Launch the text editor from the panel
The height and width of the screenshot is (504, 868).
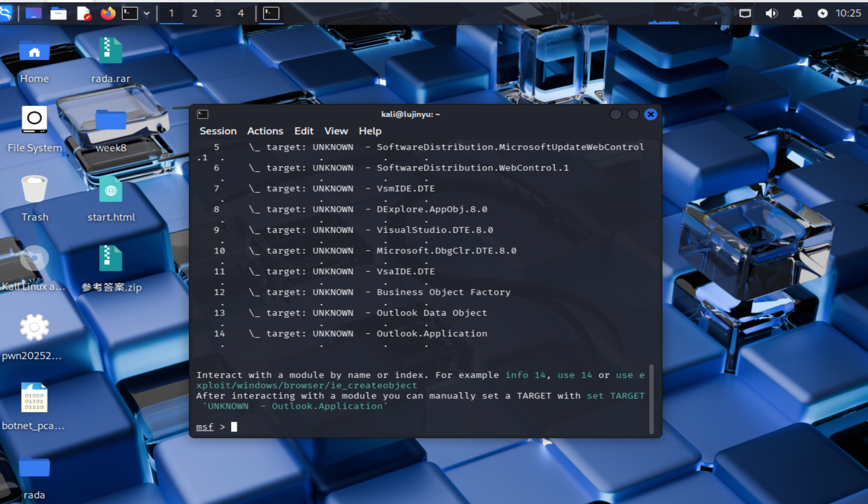click(83, 14)
